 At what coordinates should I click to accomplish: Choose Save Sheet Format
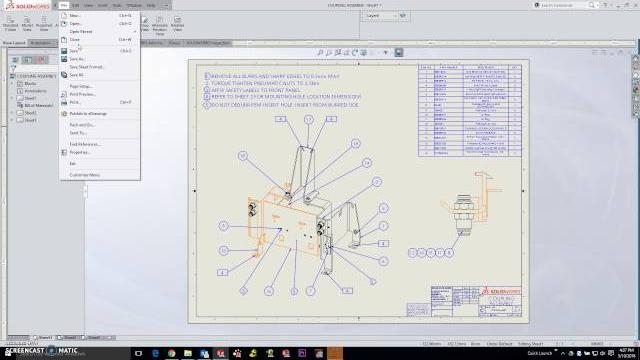pyautogui.click(x=86, y=67)
